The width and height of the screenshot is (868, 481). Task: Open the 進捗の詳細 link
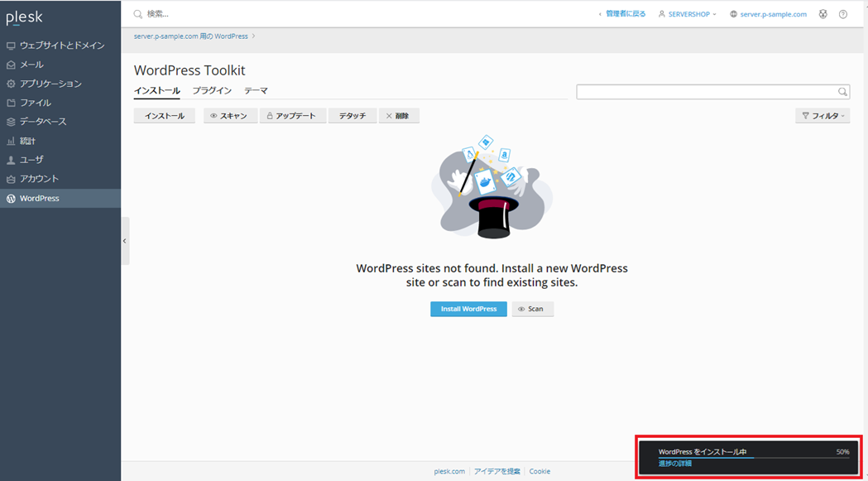[674, 464]
